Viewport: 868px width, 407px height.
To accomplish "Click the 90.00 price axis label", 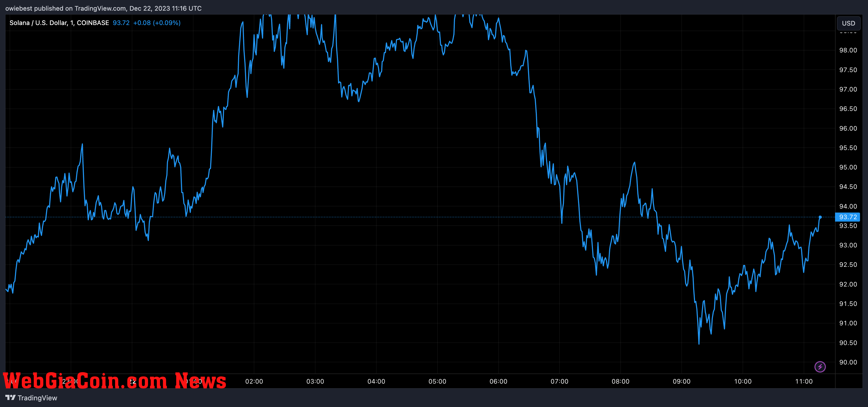I will click(x=848, y=362).
